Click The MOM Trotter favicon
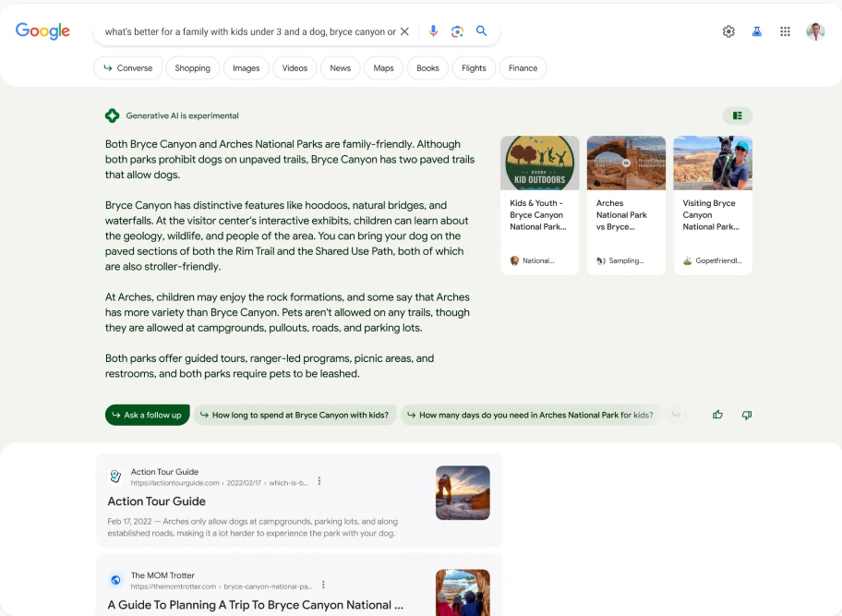The image size is (842, 616). [115, 579]
